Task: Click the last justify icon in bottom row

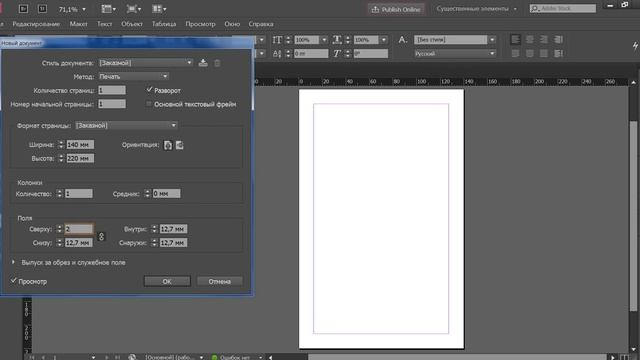Action: [558, 53]
